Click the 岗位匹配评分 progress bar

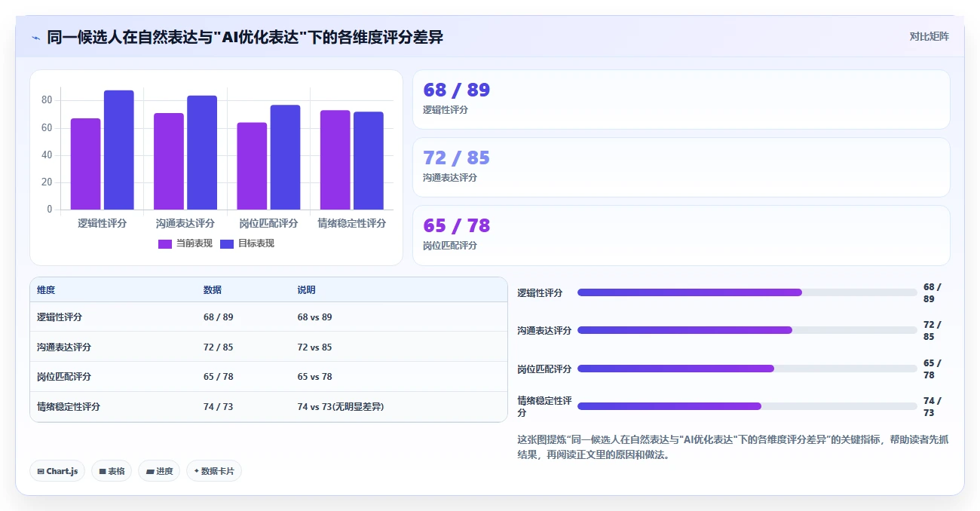click(747, 369)
